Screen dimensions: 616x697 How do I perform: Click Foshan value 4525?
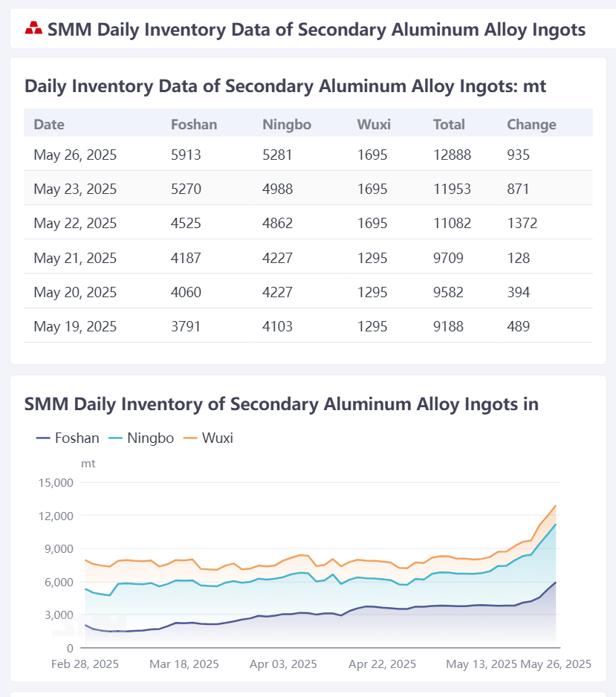pyautogui.click(x=186, y=223)
